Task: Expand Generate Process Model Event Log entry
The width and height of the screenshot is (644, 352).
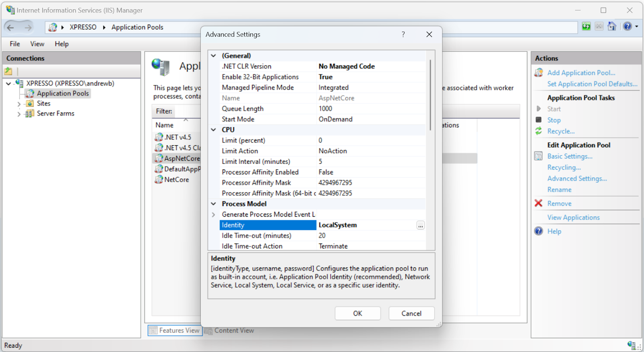Action: click(214, 215)
